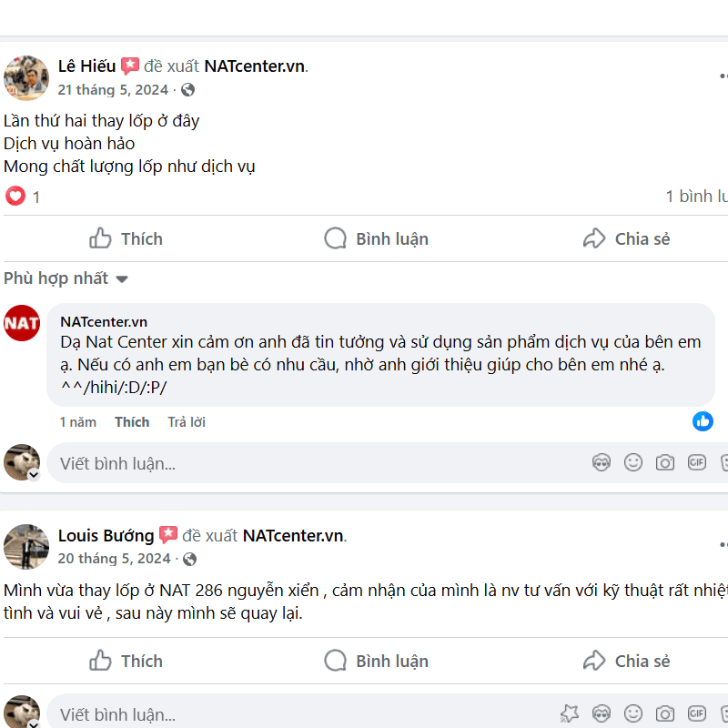Open profile switcher arrow beside first comment box
728x728 pixels.
34,475
